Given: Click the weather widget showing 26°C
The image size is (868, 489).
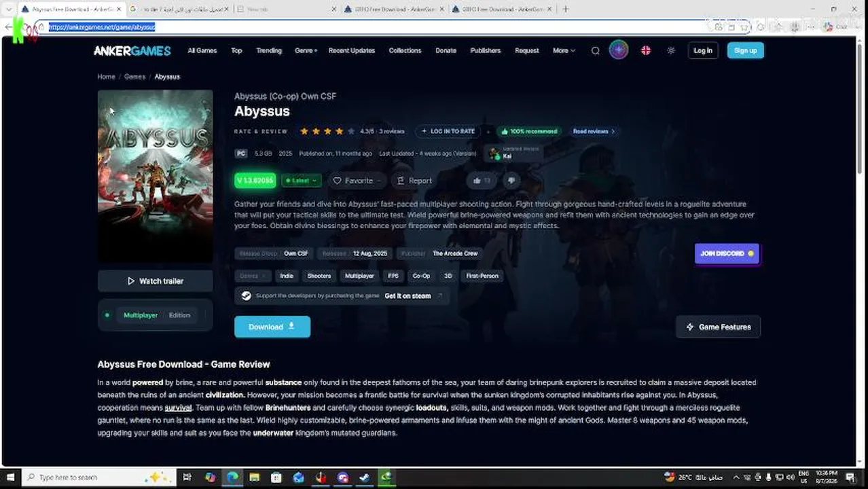Looking at the screenshot, I should (693, 477).
